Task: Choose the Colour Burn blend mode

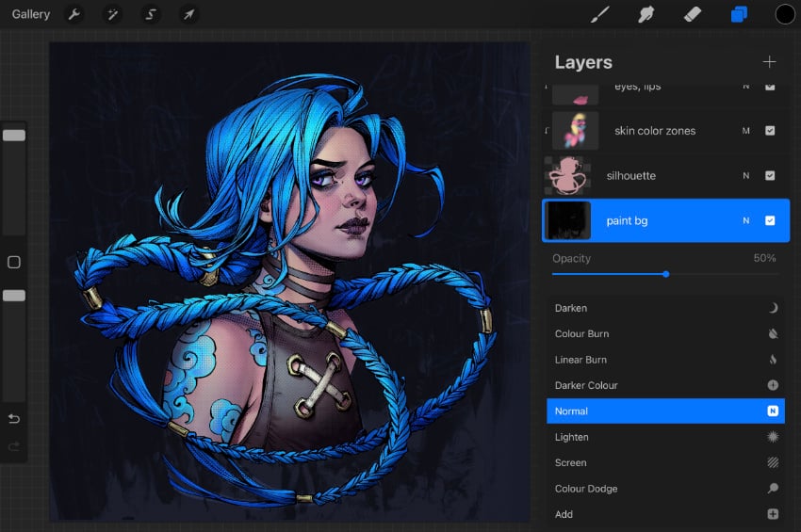Action: point(665,333)
